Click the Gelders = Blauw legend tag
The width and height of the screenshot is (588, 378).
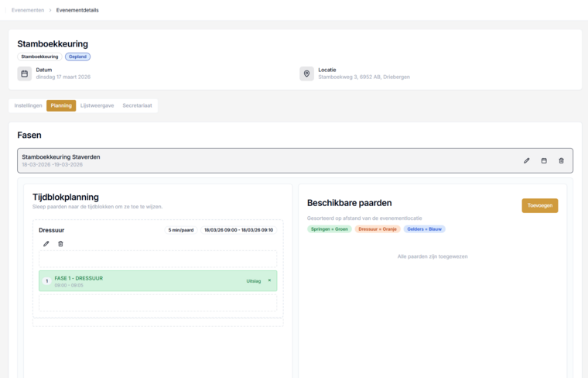425,229
